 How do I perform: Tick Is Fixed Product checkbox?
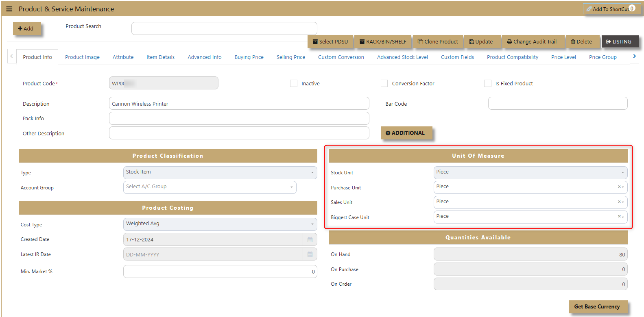(x=487, y=83)
